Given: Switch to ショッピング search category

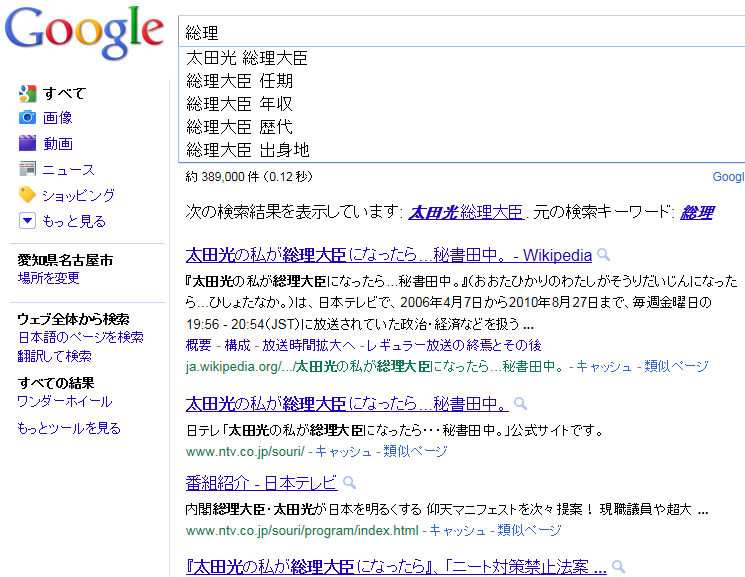Looking at the screenshot, I should pos(78,195).
